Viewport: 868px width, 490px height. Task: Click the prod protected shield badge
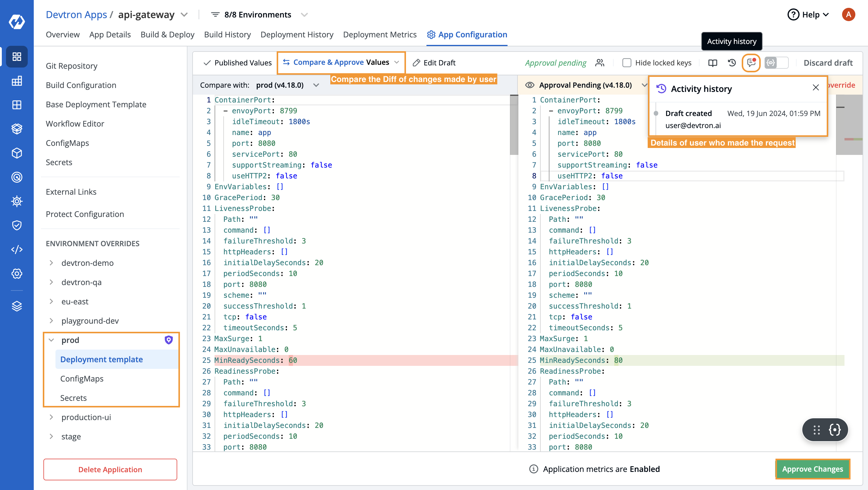[x=168, y=340]
